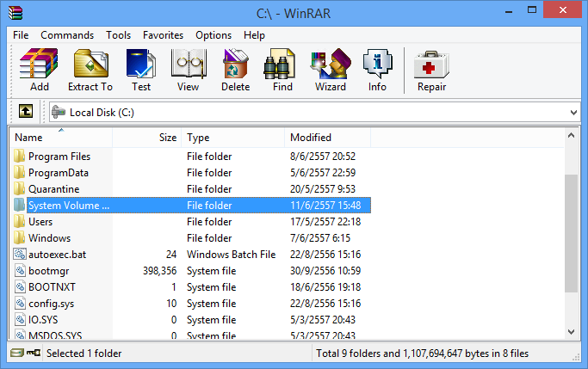Sort list by Type column header
The width and height of the screenshot is (588, 369).
click(232, 138)
